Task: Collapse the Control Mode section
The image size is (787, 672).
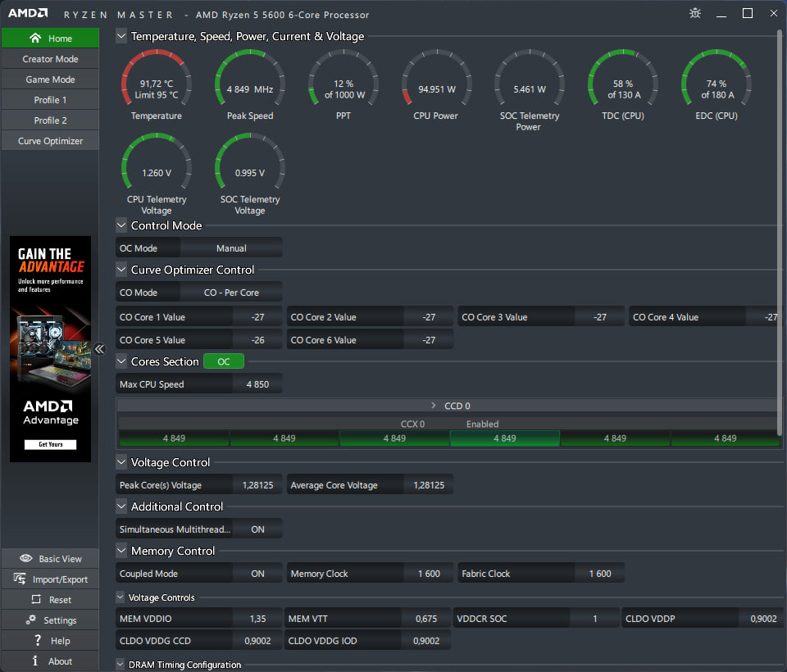Action: click(x=121, y=225)
